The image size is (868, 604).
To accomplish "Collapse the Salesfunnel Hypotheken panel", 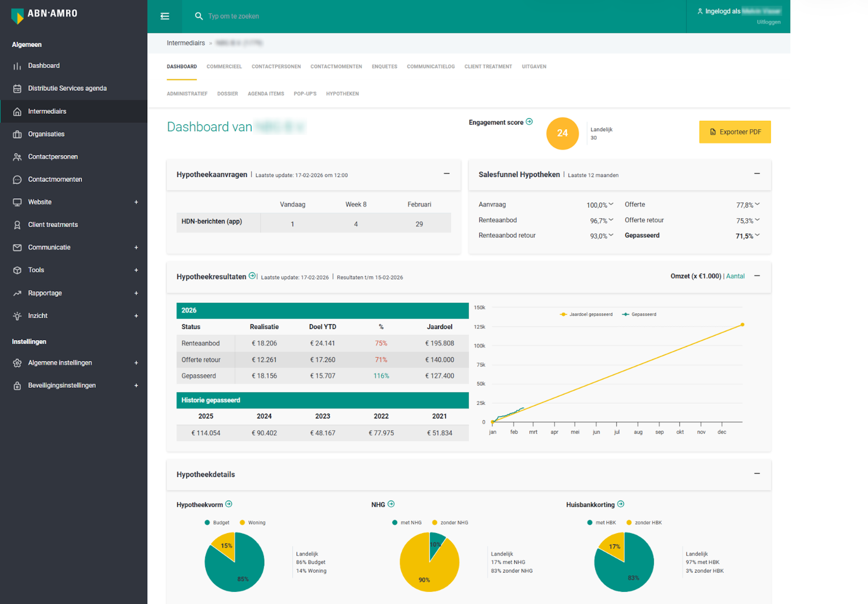I will click(757, 174).
